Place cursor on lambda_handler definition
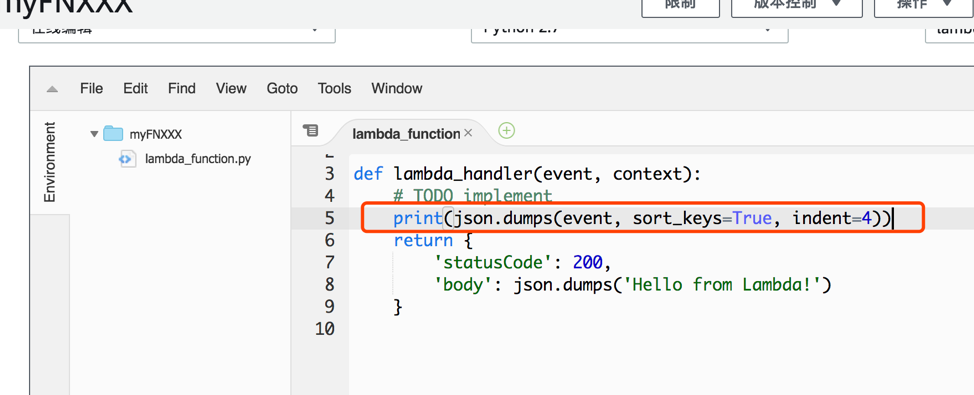 pyautogui.click(x=527, y=174)
